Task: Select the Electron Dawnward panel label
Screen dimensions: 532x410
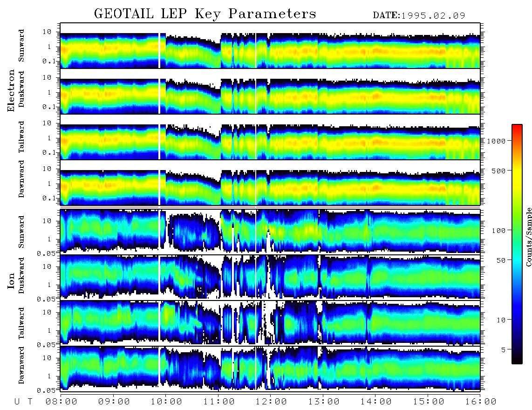Action: 21,179
